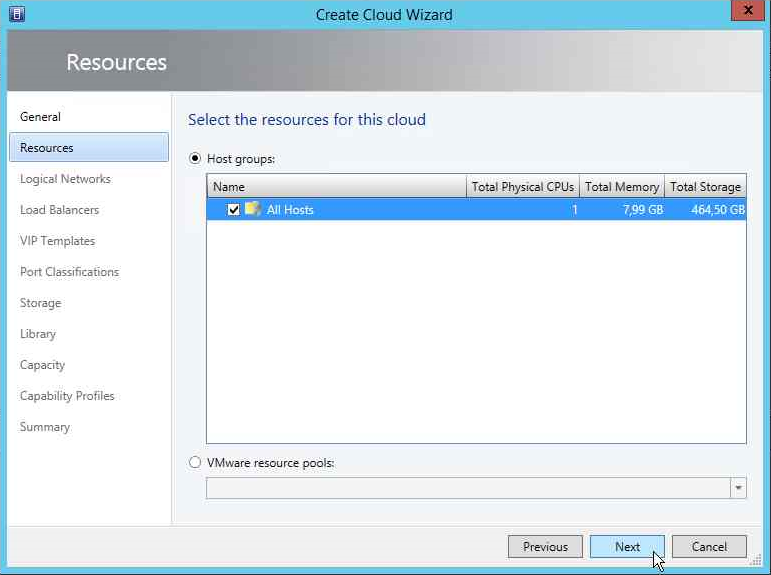Open the Port Classifications page
The height and width of the screenshot is (575, 771).
click(69, 272)
